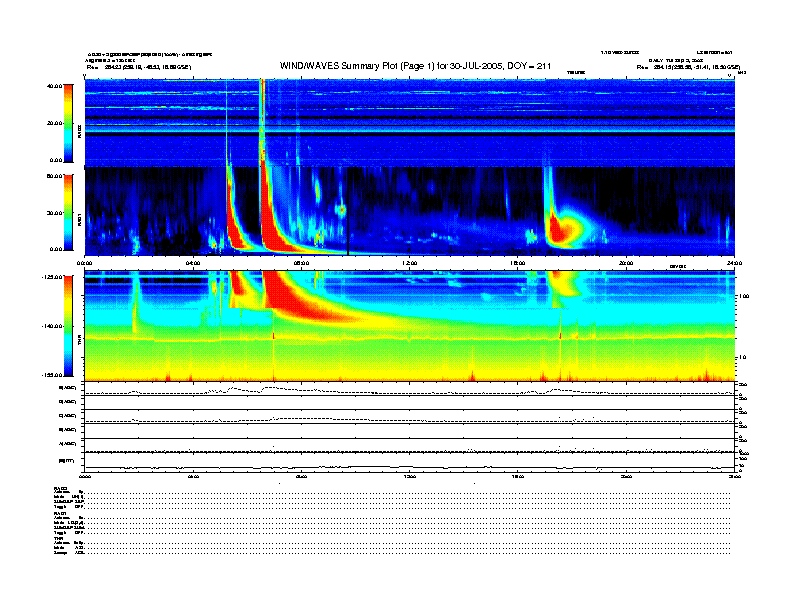This screenshot has height=612, width=792.
Task: Click the 08:00 tick label below RAD1 spectrogram
Action: [x=301, y=263]
